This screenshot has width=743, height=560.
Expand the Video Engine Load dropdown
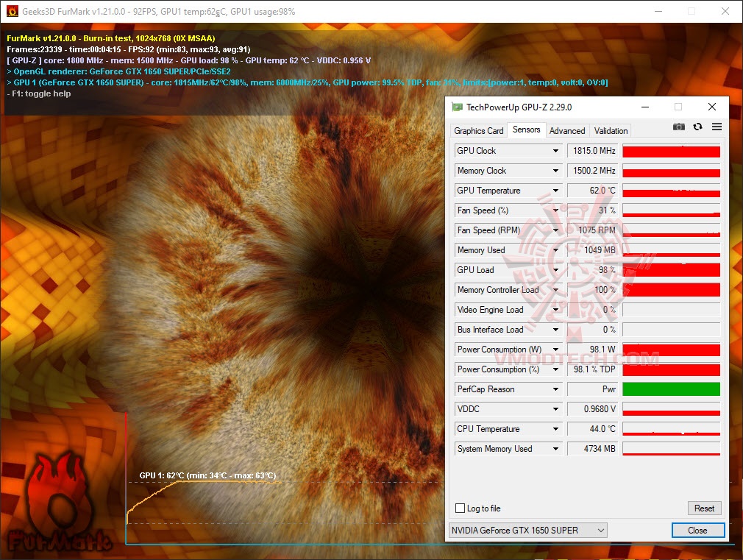[x=555, y=310]
